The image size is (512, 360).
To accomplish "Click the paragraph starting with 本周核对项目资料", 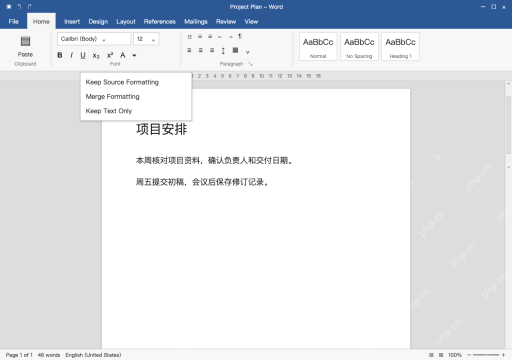I will tap(215, 161).
